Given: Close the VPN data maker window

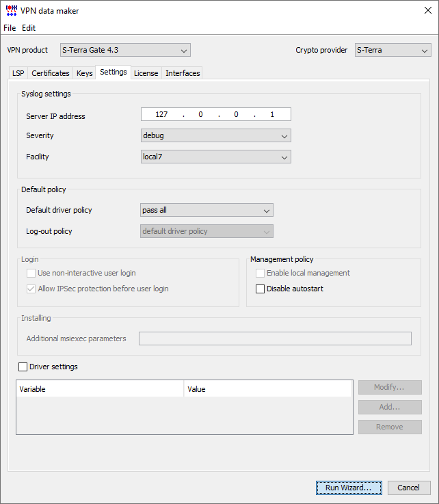Looking at the screenshot, I should (x=428, y=10).
